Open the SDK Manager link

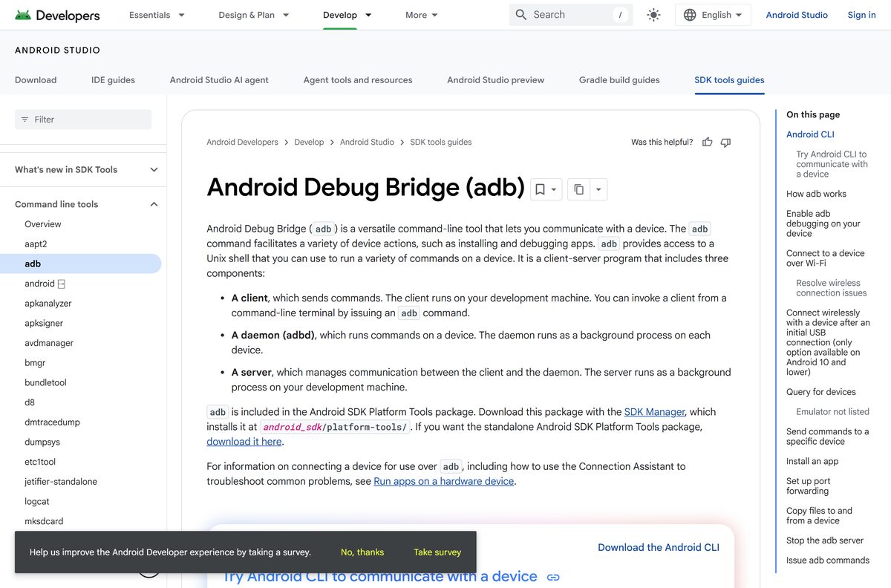pos(655,412)
